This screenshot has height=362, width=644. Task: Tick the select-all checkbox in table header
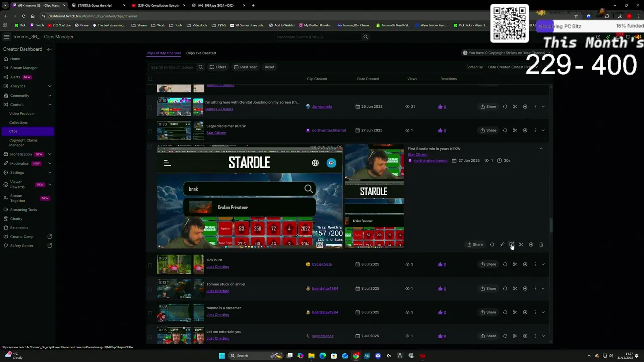pyautogui.click(x=150, y=79)
